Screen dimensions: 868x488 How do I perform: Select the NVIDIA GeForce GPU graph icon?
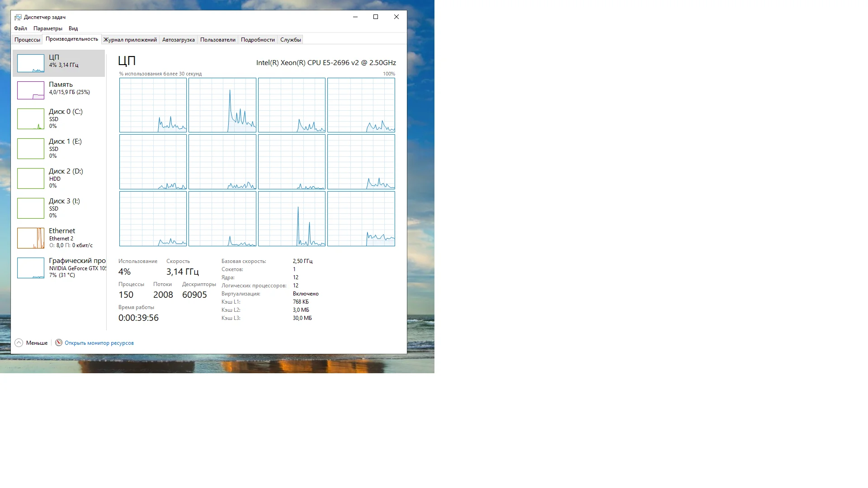click(x=31, y=268)
